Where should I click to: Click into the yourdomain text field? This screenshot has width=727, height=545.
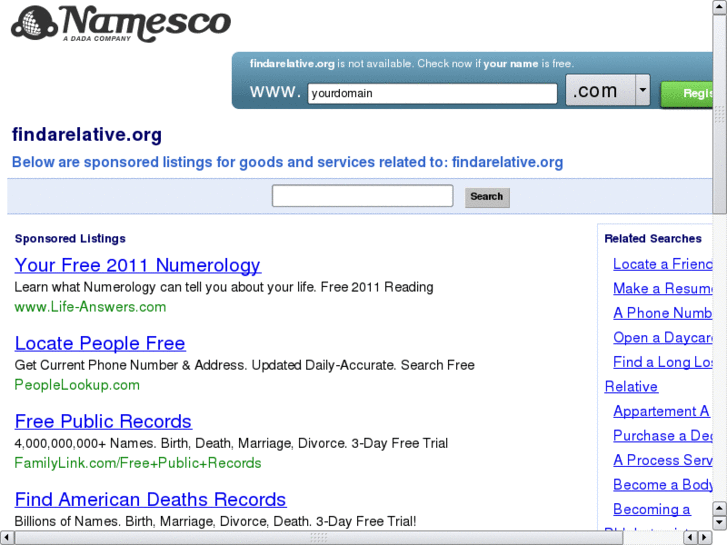(x=432, y=93)
